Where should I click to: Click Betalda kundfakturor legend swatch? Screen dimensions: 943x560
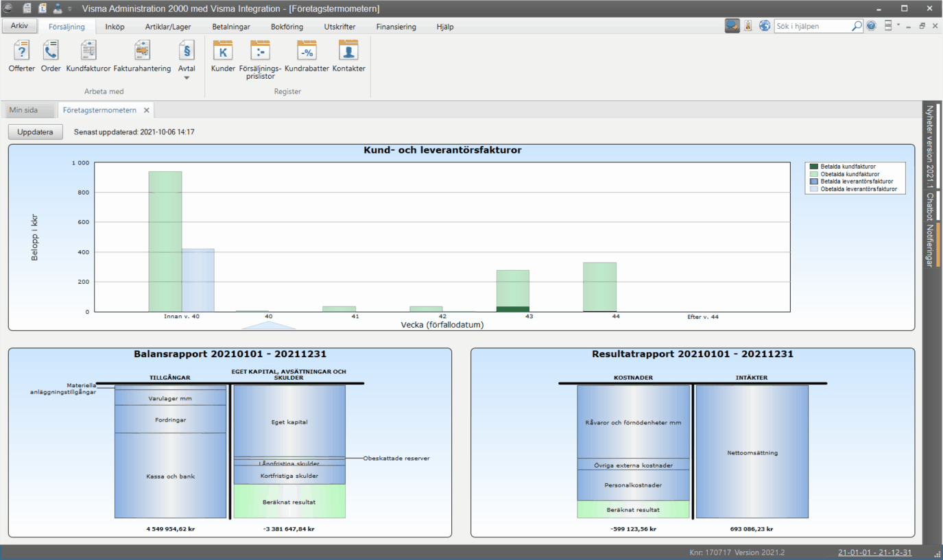point(814,167)
